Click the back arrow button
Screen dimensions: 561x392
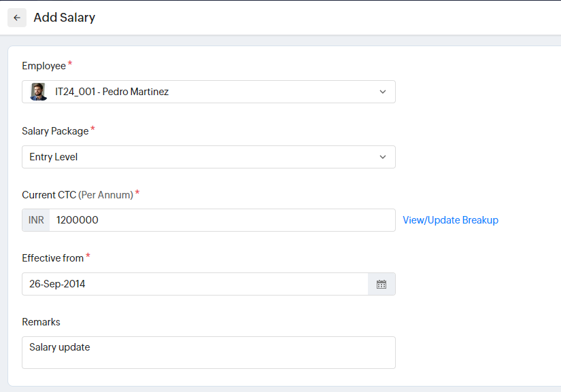(17, 18)
